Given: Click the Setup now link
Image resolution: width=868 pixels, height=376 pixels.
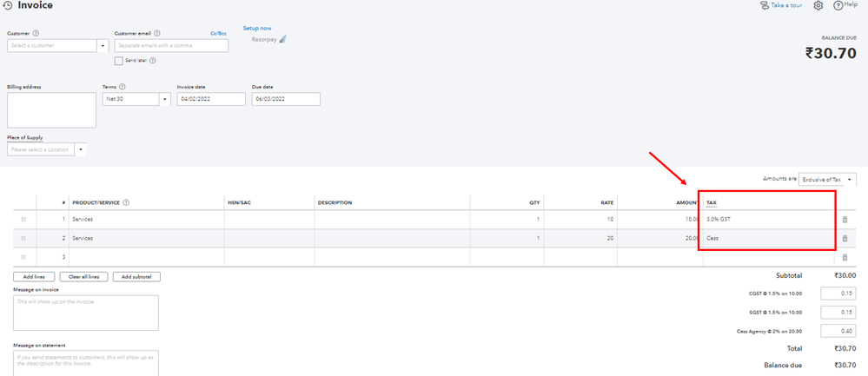Looking at the screenshot, I should pos(257,28).
